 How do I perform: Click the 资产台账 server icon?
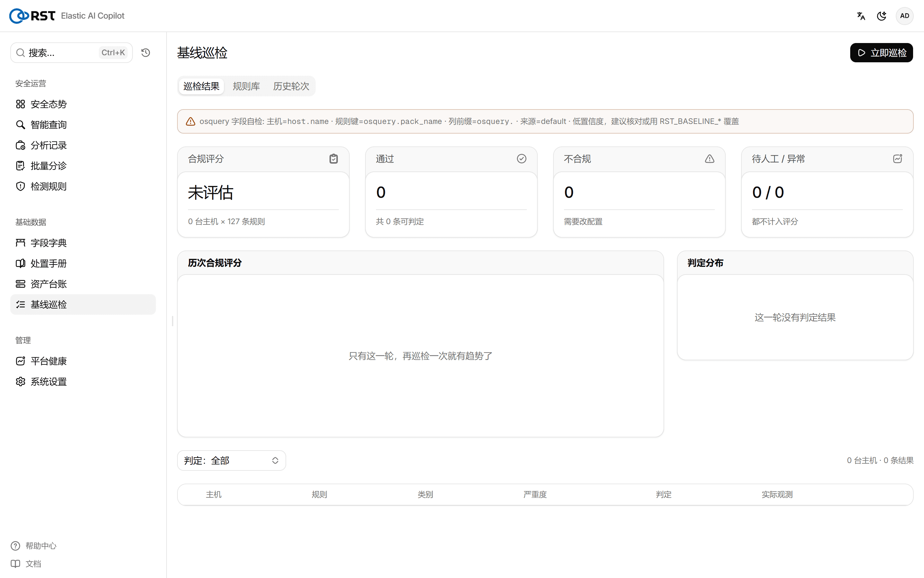click(21, 284)
